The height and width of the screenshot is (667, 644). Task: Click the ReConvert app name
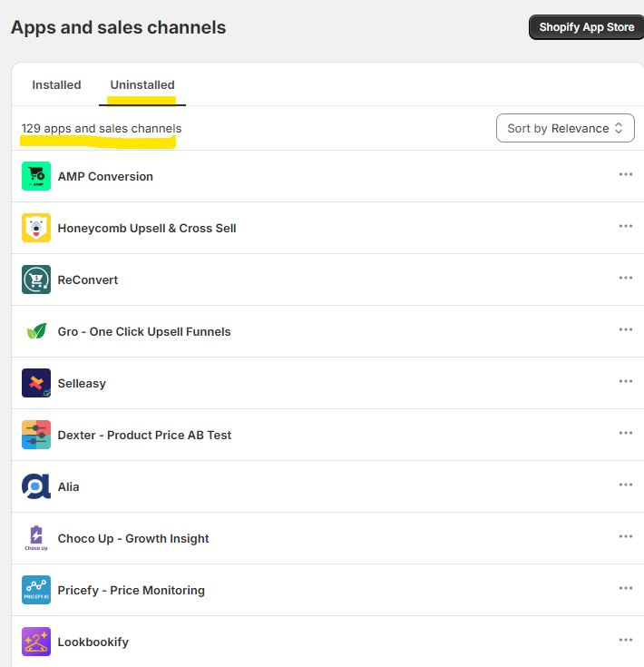pos(88,280)
